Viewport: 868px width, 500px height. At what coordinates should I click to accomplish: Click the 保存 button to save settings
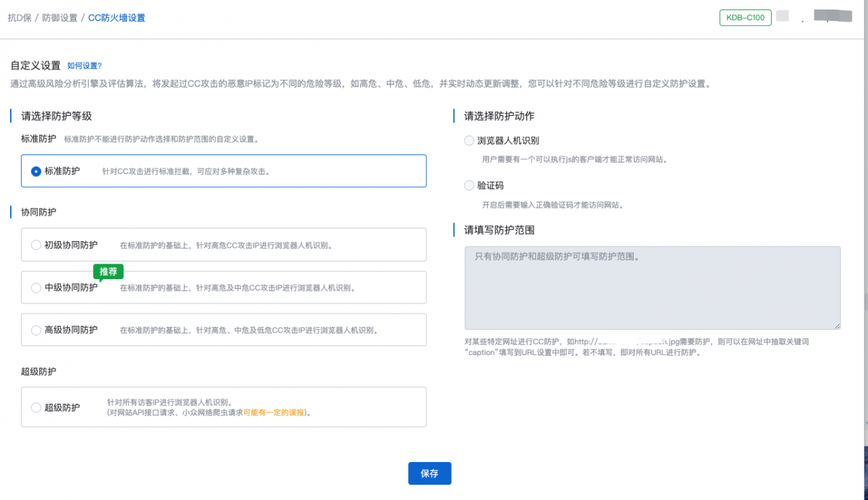pyautogui.click(x=429, y=473)
